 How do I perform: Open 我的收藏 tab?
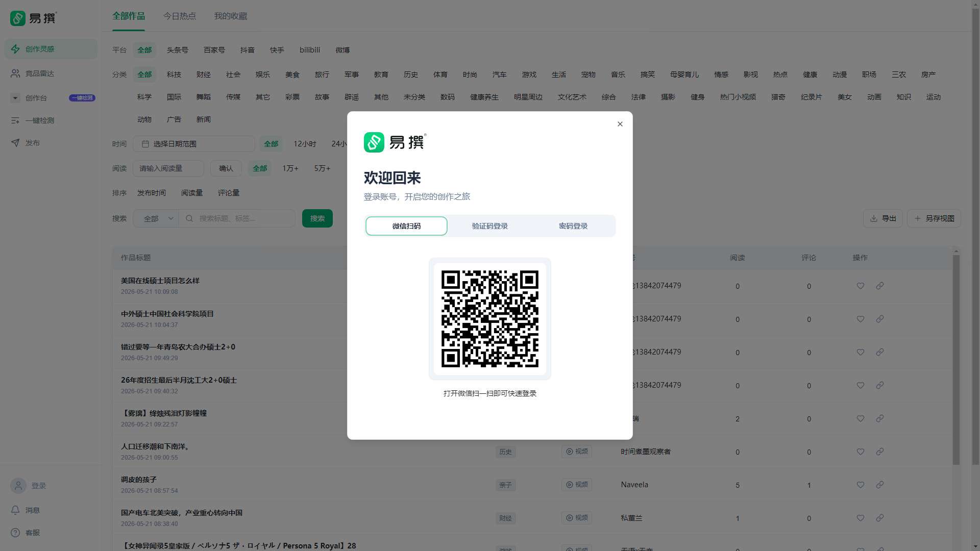click(230, 16)
